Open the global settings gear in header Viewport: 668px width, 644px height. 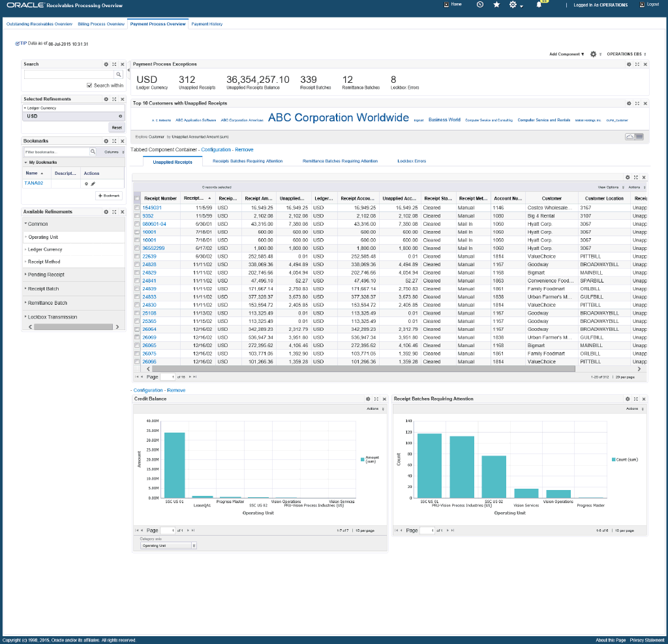point(513,5)
